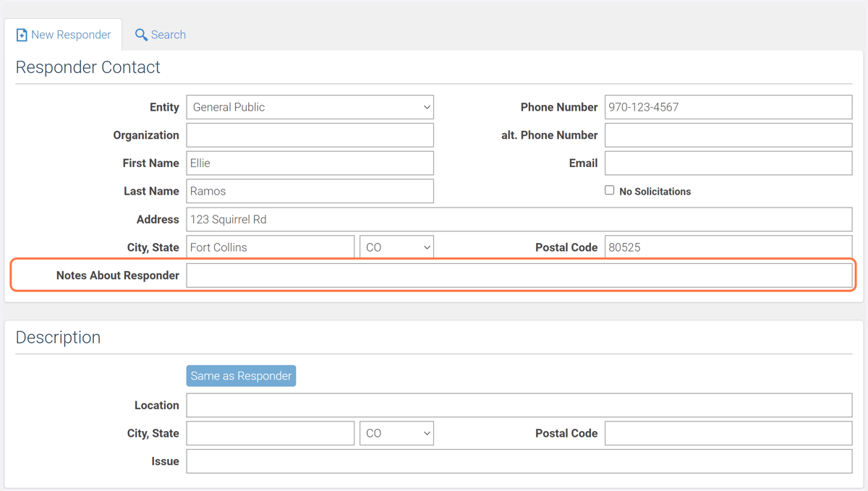868x491 pixels.
Task: Open the Entity dropdown showing General Public
Action: click(310, 107)
